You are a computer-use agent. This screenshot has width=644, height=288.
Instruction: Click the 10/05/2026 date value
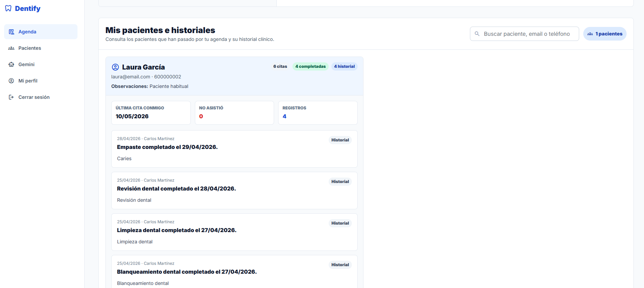(x=132, y=116)
